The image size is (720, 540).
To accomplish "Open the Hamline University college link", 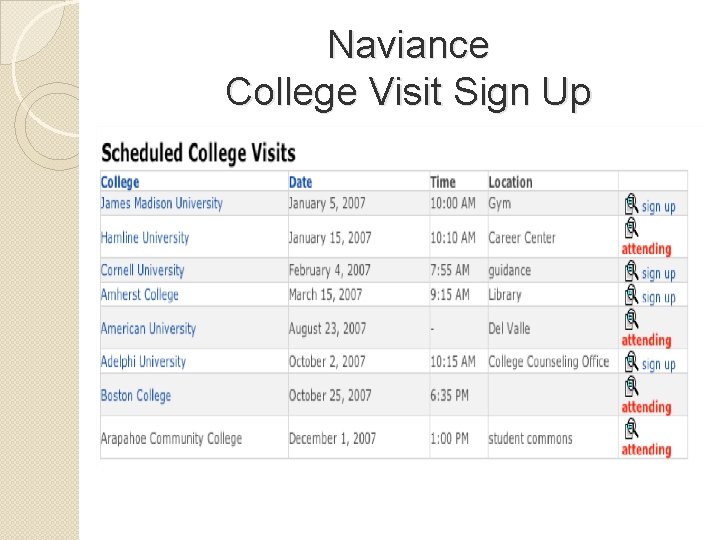I will 145,237.
